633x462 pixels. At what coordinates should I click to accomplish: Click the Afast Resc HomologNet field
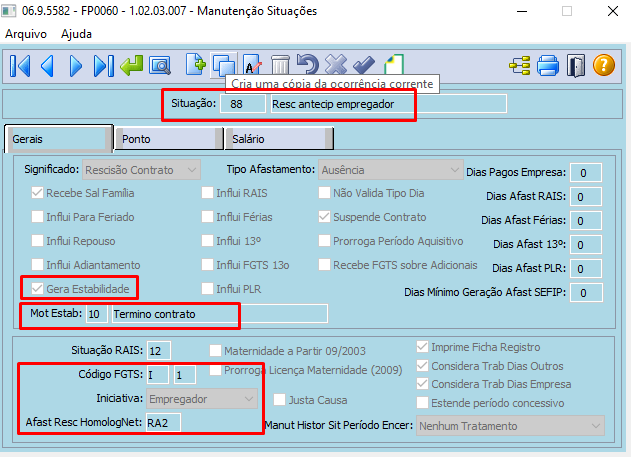163,422
